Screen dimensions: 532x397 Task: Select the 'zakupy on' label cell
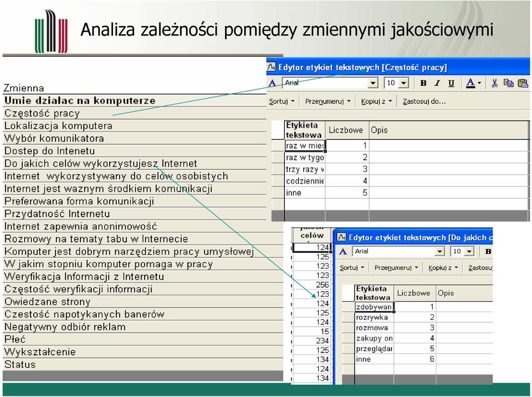point(374,338)
